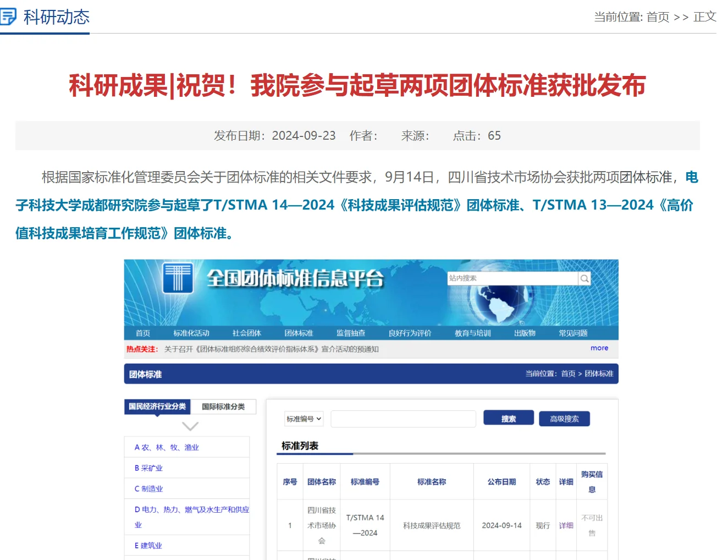Click the 搜索 button
The width and height of the screenshot is (728, 560).
(x=509, y=419)
